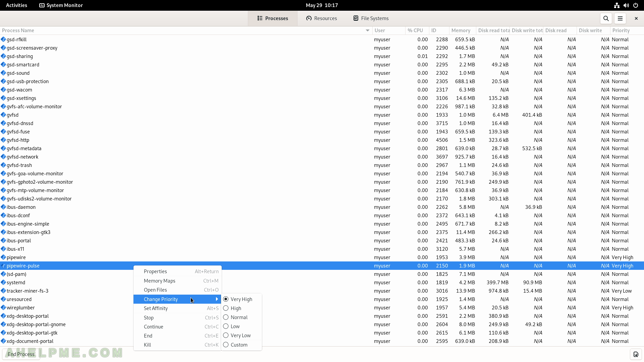Select the gsd-xsettings process row
Image resolution: width=644 pixels, height=362 pixels.
322,98
